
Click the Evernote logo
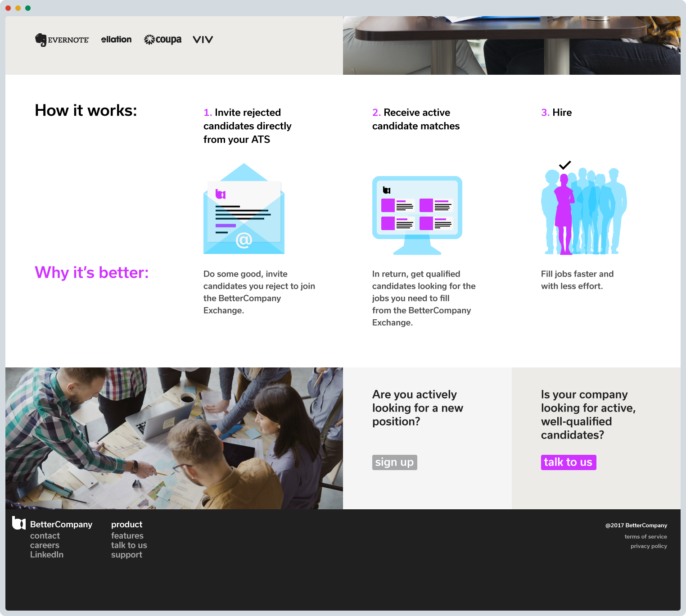click(62, 40)
